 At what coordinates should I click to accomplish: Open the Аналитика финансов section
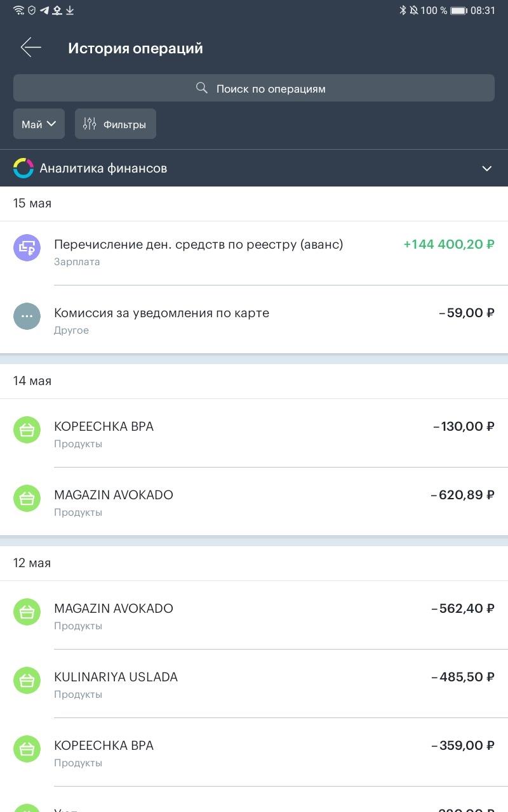click(104, 168)
